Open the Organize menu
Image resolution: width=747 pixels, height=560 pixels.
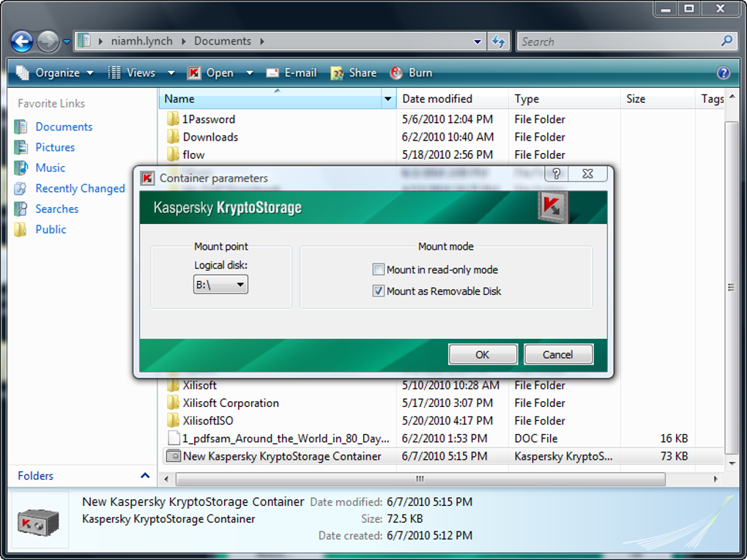[x=55, y=73]
